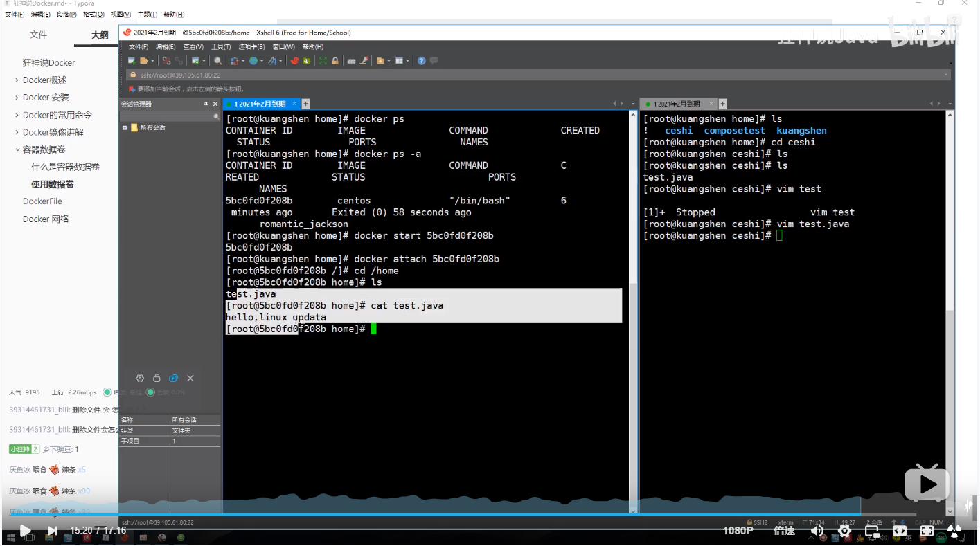This screenshot has height=546, width=980.
Task: Open 使用数据卷 outline heading
Action: pyautogui.click(x=53, y=184)
